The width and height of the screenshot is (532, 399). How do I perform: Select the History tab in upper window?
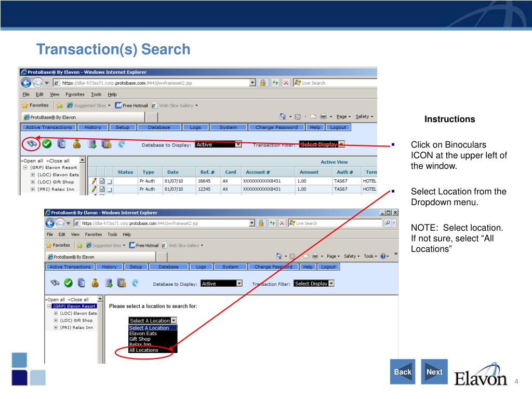[x=92, y=127]
